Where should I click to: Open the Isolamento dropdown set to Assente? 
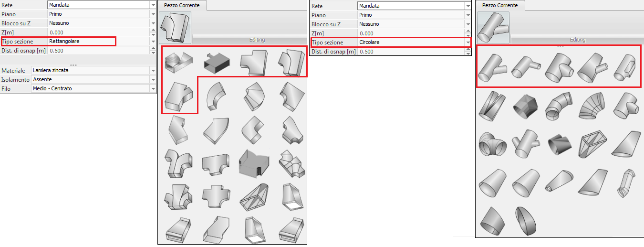pyautogui.click(x=153, y=79)
